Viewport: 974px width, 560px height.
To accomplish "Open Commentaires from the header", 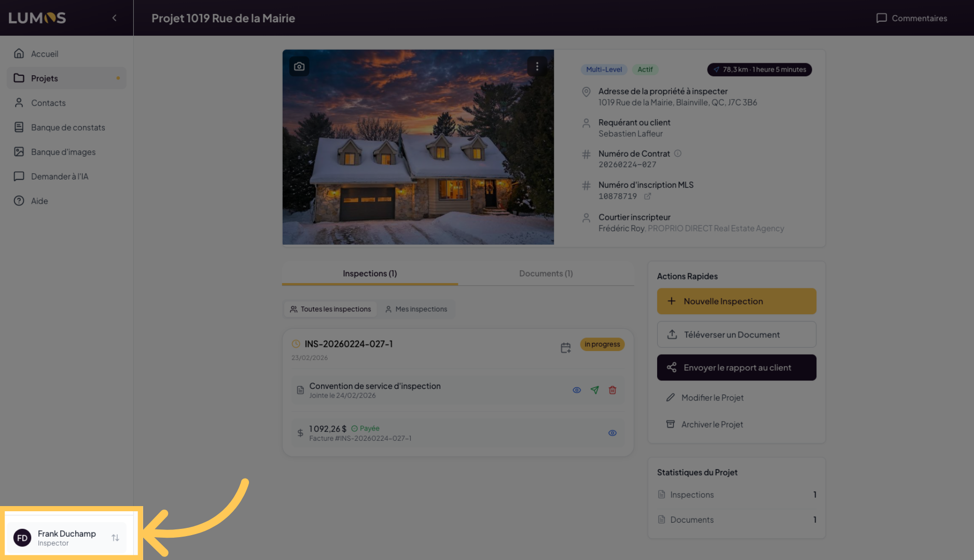I will point(912,18).
